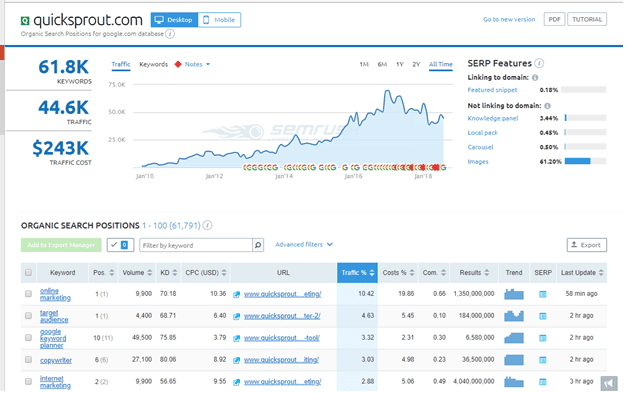Image resolution: width=630 pixels, height=393 pixels.
Task: Set chart range to 6M
Action: (x=382, y=64)
